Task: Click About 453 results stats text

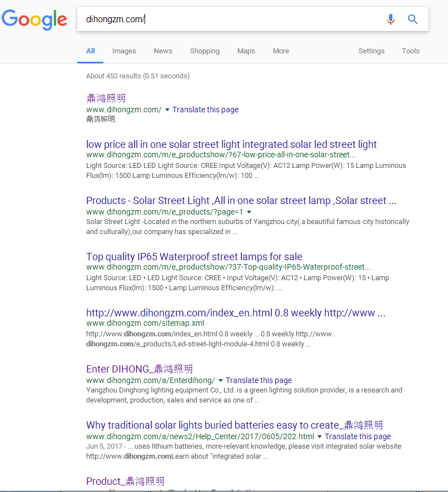Action: point(138,76)
